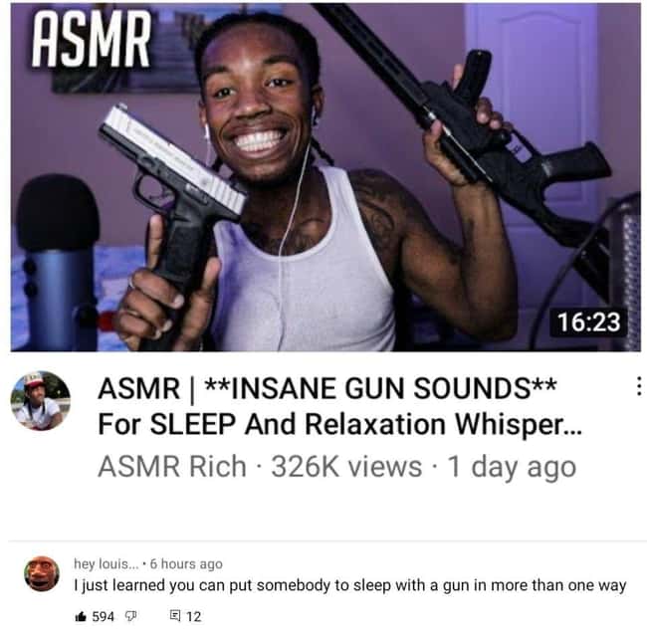The image size is (647, 644).
Task: Click the 594 likes count
Action: click(103, 616)
